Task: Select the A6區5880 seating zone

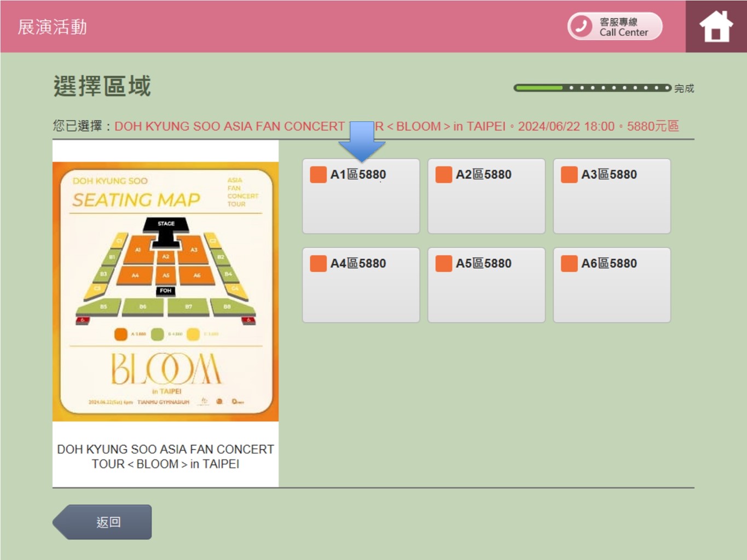Action: click(612, 285)
